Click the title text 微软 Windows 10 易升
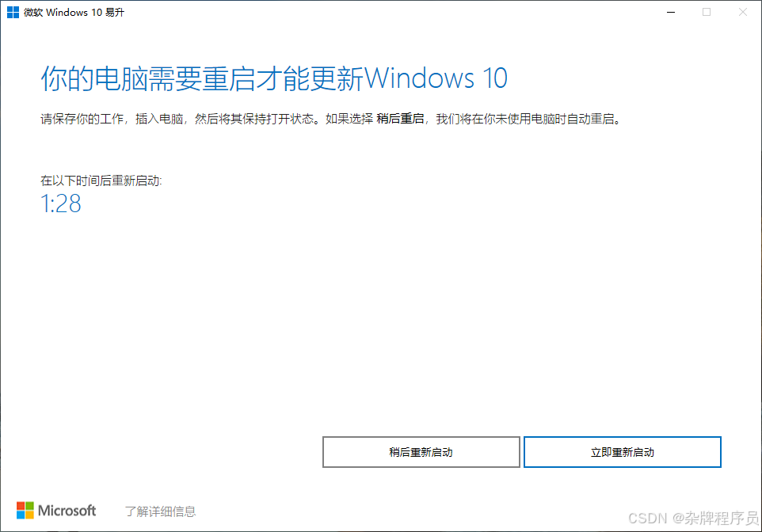Screen dimensions: 762x532 [74, 13]
